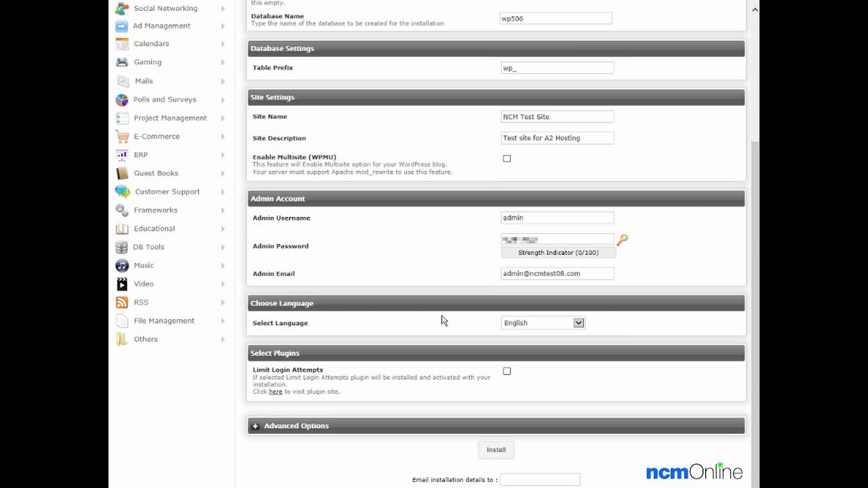Open the RSS category

(141, 302)
